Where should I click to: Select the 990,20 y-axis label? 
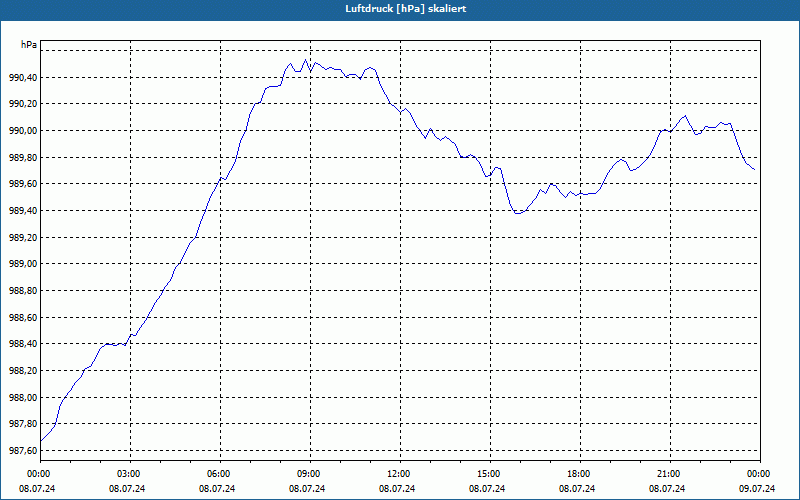click(22, 104)
